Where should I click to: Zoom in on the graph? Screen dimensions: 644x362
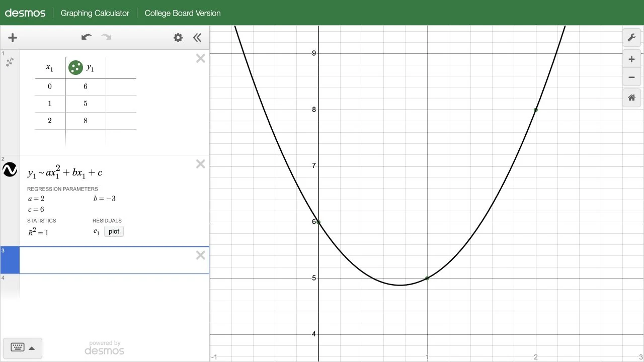coord(631,59)
